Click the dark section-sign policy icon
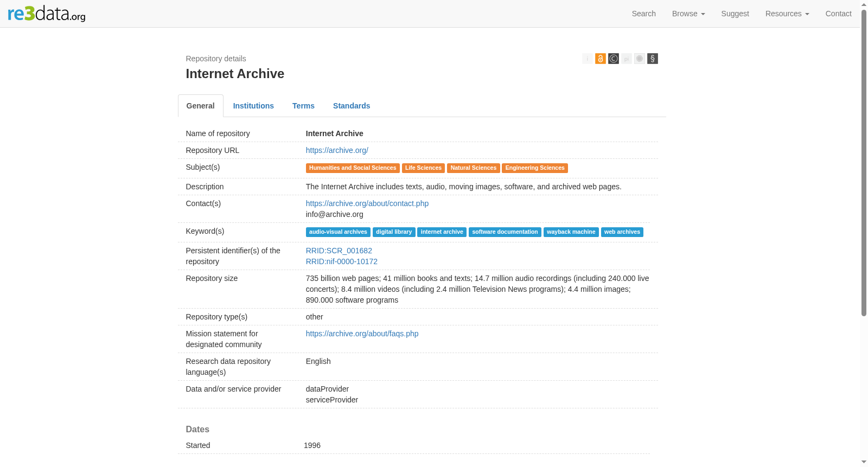868x467 pixels. pos(653,59)
